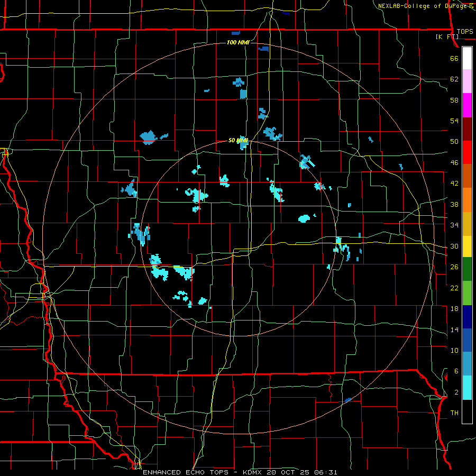The image size is (476, 476).
Task: Click the "42" legend value
Action: click(x=454, y=184)
